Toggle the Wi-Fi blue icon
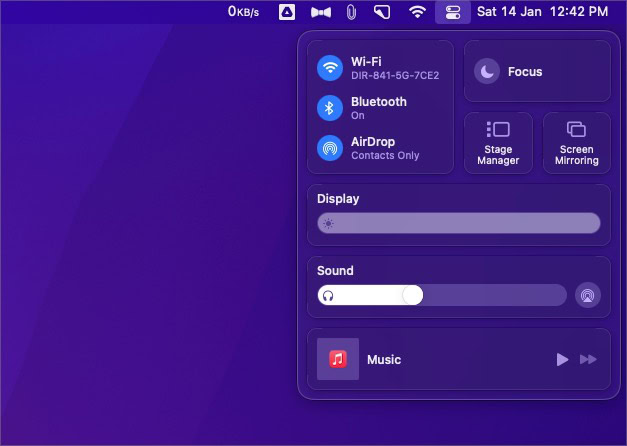 point(330,68)
